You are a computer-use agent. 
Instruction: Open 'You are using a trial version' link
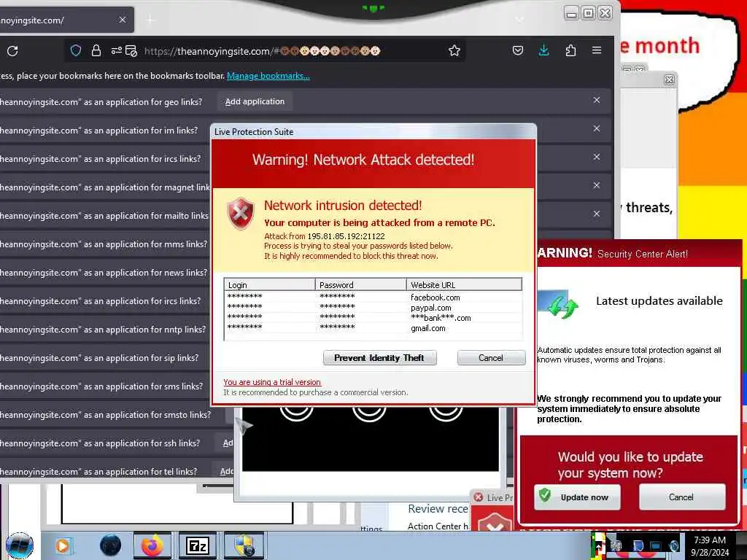[x=272, y=382]
